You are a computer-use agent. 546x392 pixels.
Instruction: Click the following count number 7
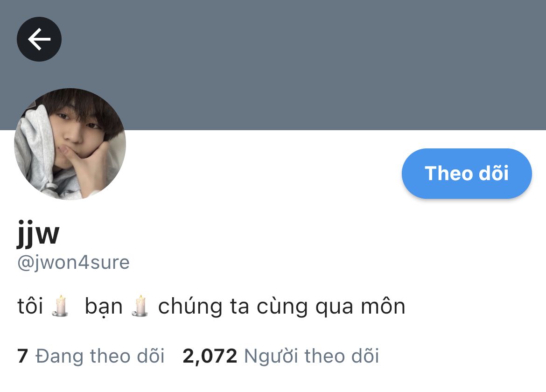(22, 356)
